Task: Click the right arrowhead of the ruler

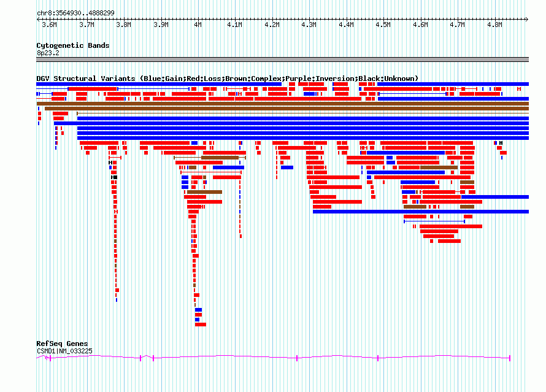Action: pos(527,20)
